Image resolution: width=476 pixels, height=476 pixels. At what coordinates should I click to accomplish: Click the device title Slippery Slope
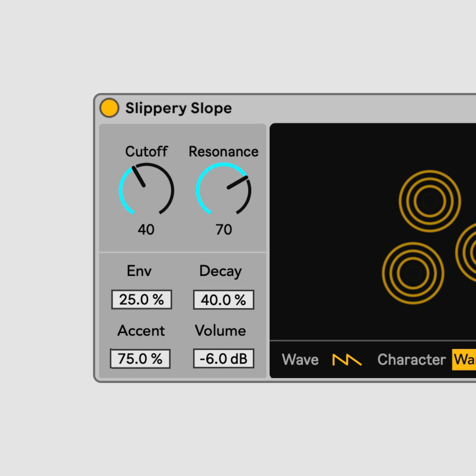click(178, 108)
